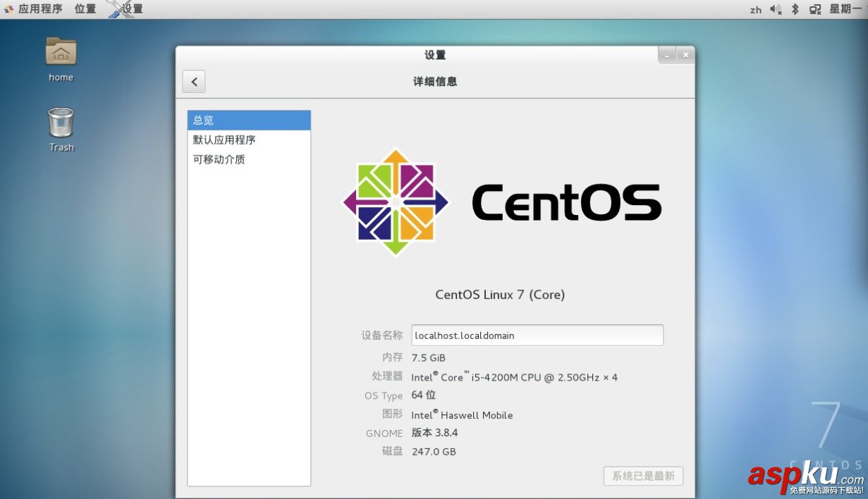Close the 设置 window
The image size is (868, 499).
click(685, 55)
